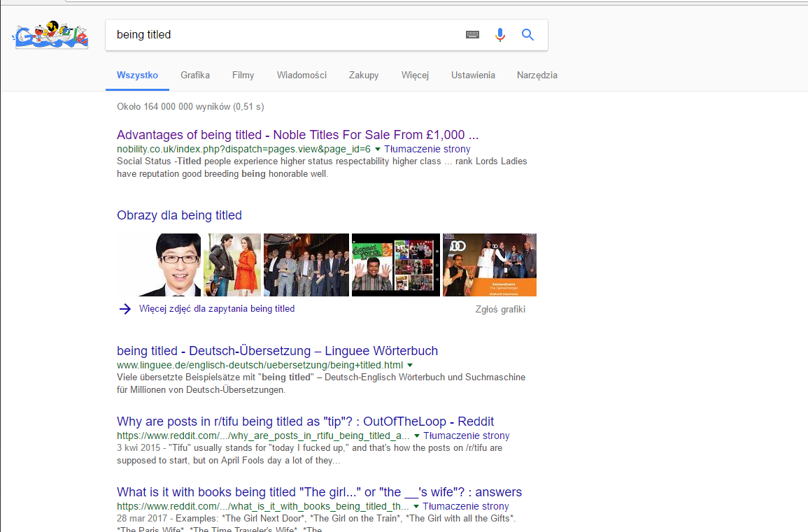Switch to the Filmy tab
The image size is (808, 532).
click(x=243, y=76)
